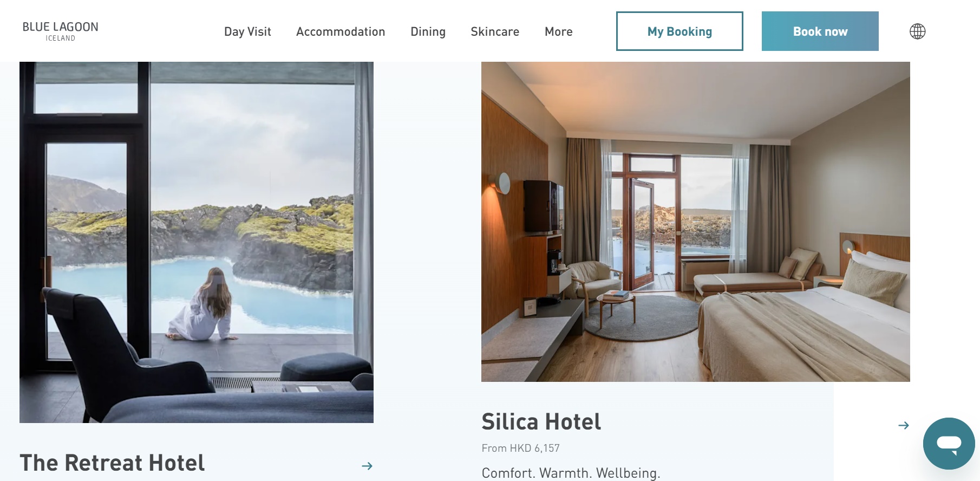The image size is (980, 481).
Task: Open the chat support bubble
Action: (x=949, y=444)
